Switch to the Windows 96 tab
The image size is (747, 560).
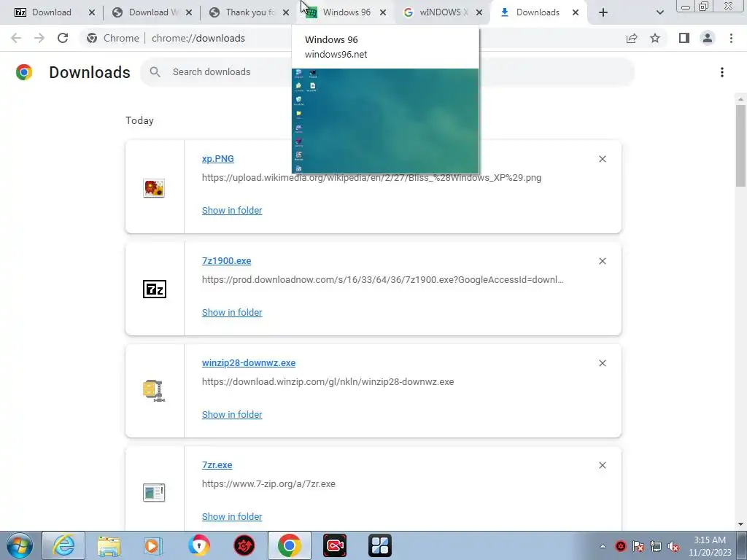point(347,12)
